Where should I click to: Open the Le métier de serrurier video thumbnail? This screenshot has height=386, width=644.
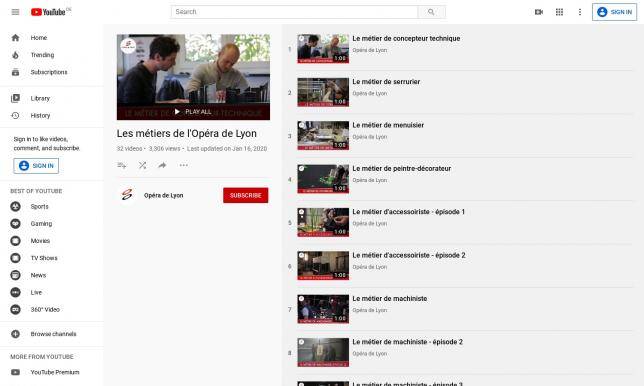(x=323, y=92)
